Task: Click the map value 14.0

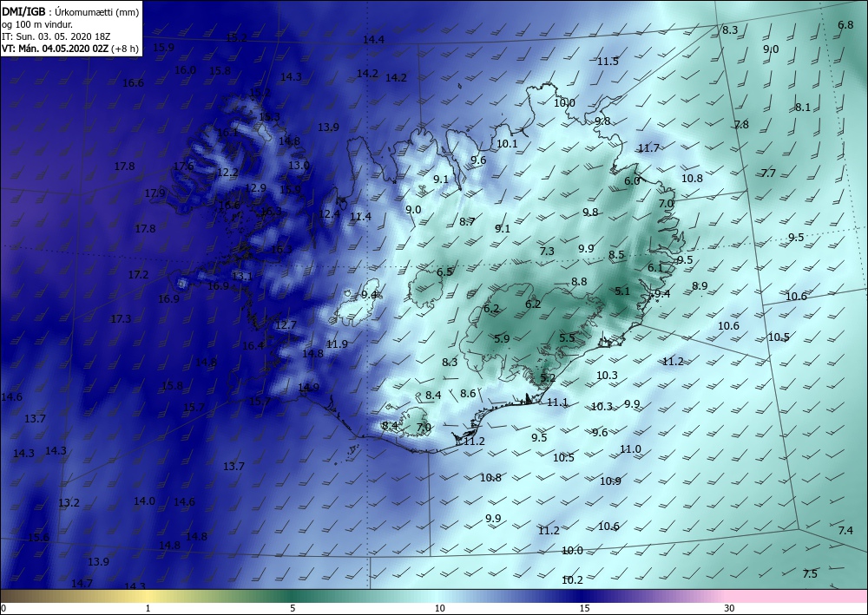Action: pyautogui.click(x=144, y=501)
